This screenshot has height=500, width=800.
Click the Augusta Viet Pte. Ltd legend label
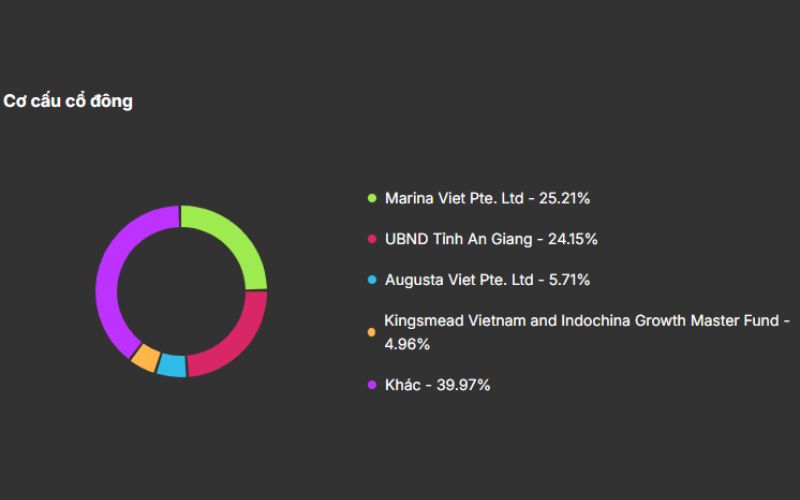[459, 280]
